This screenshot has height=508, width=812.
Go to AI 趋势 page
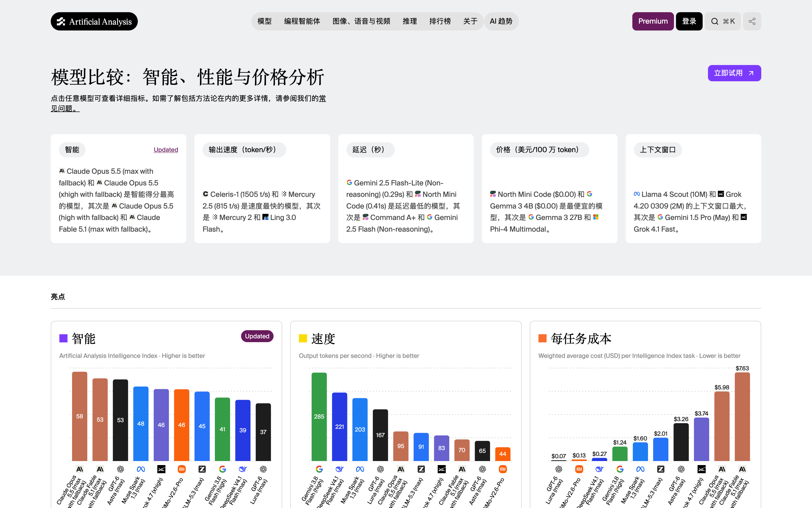501,21
